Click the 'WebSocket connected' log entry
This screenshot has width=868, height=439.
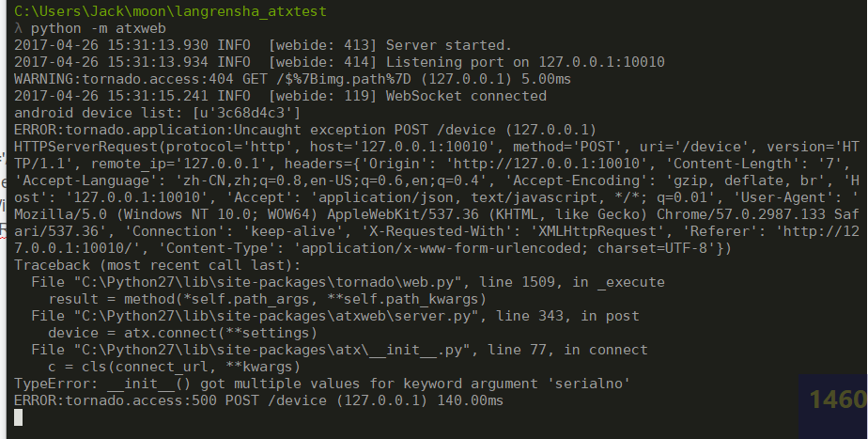point(466,96)
